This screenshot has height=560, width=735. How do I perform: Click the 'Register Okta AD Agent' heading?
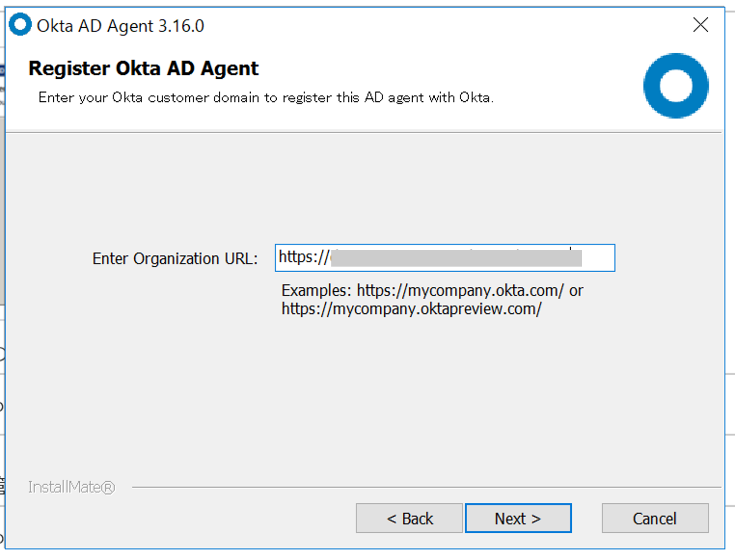143,68
